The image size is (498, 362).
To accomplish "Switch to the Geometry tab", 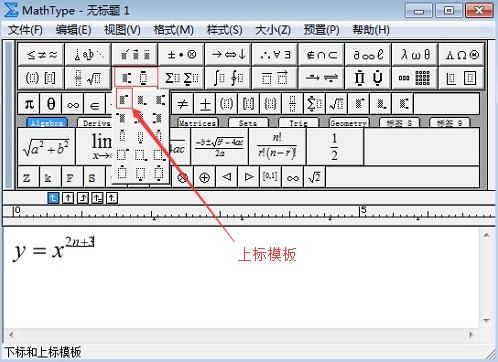I will point(349,123).
